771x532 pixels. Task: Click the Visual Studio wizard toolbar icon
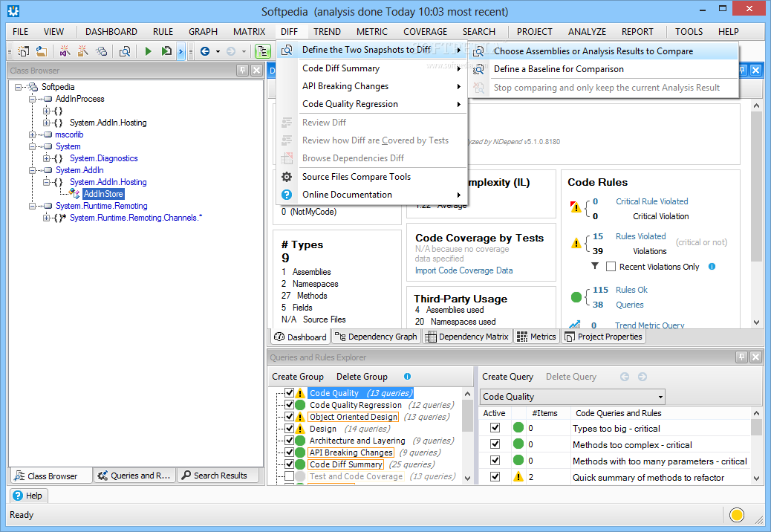tap(65, 51)
